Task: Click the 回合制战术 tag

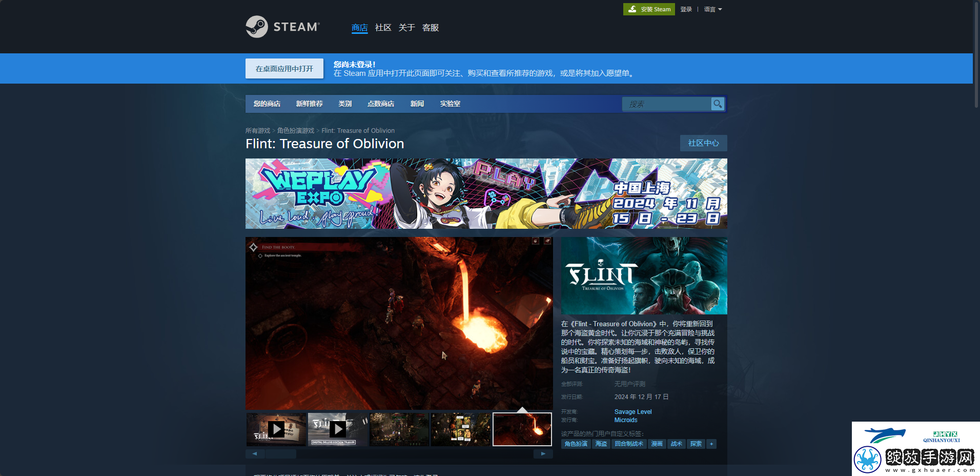Action: point(629,444)
